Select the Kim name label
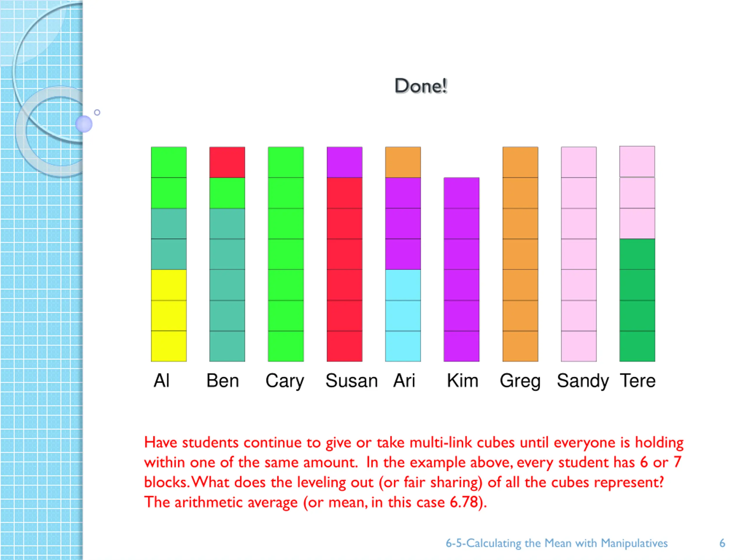This screenshot has height=560, width=747. 462,380
